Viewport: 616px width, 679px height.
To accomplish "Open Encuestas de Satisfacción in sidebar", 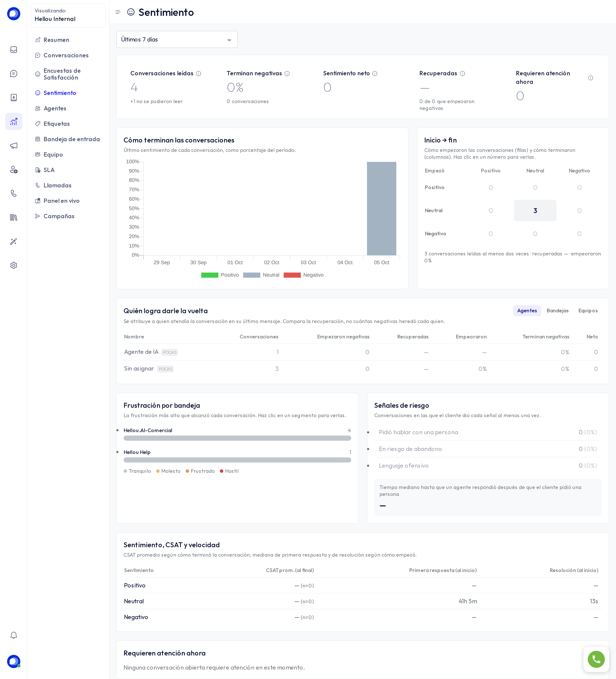I will (62, 74).
